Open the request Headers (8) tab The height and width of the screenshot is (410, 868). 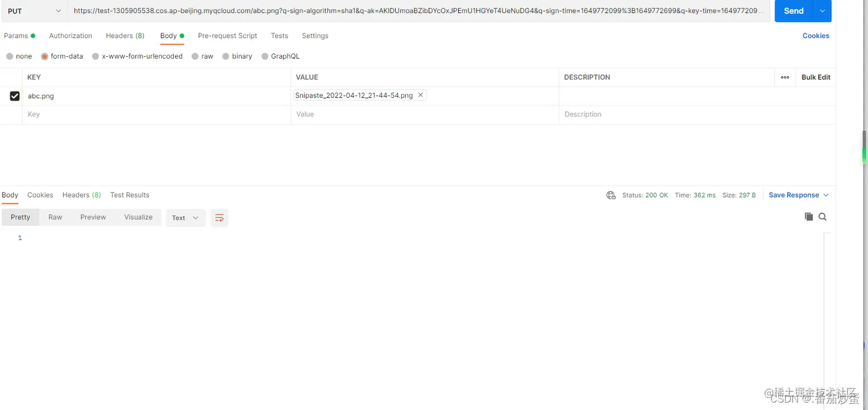[x=125, y=36]
